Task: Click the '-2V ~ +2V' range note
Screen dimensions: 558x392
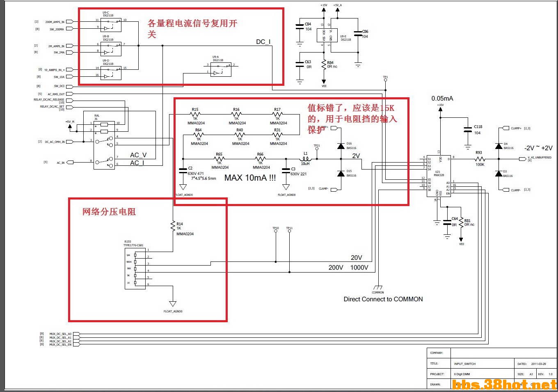Action: (538, 148)
